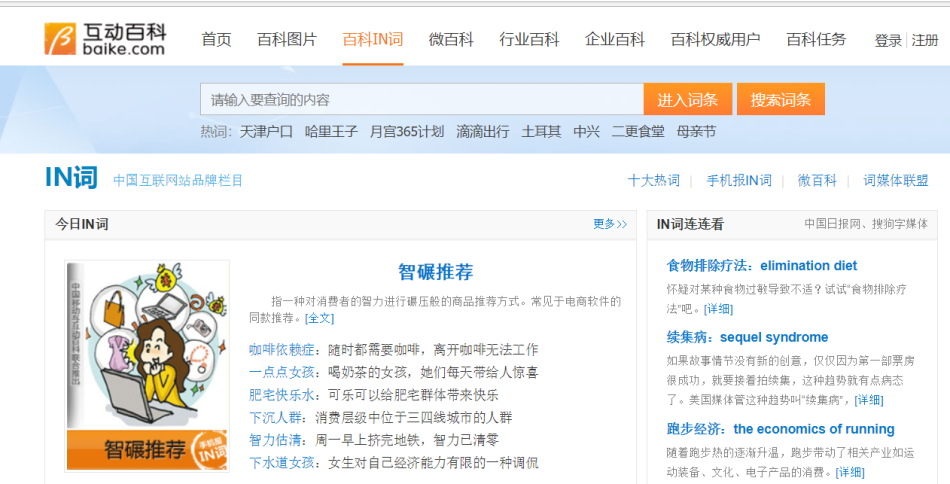
Task: Select hot word 天津户口
Action: pyautogui.click(x=266, y=131)
